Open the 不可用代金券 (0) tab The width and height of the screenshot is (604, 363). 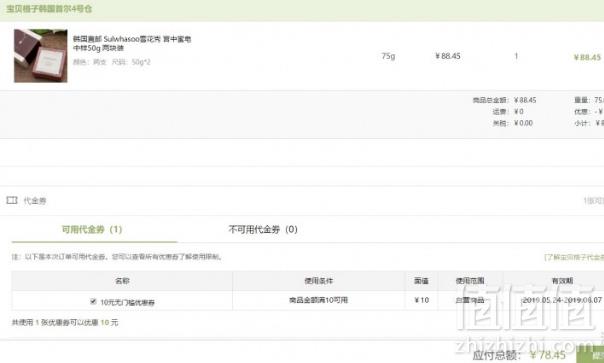(x=263, y=230)
